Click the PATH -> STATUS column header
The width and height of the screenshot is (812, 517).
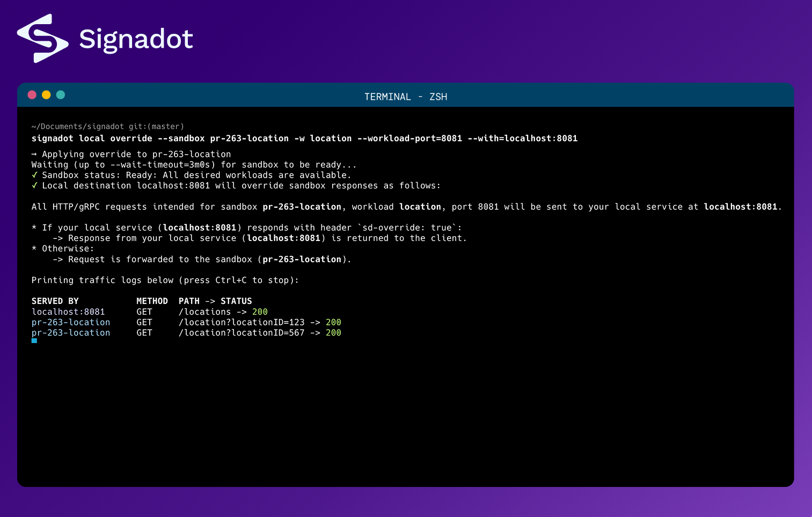(216, 301)
